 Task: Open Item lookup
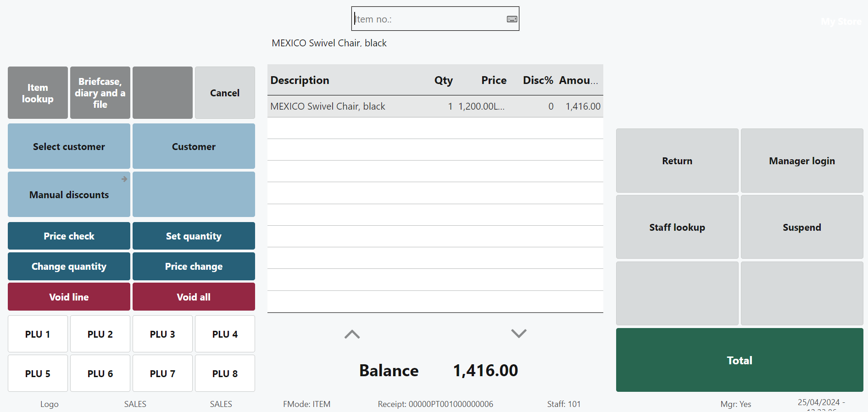[38, 93]
